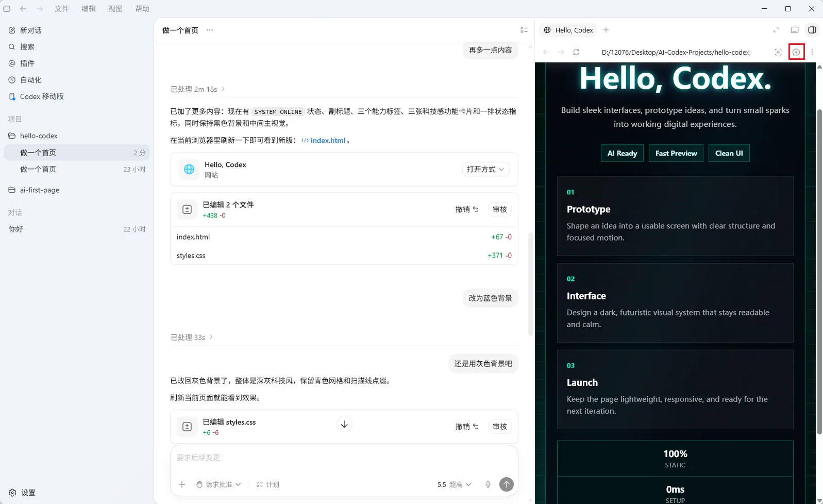823x504 pixels.
Task: Click the 再多一点内容 user message
Action: coord(491,50)
